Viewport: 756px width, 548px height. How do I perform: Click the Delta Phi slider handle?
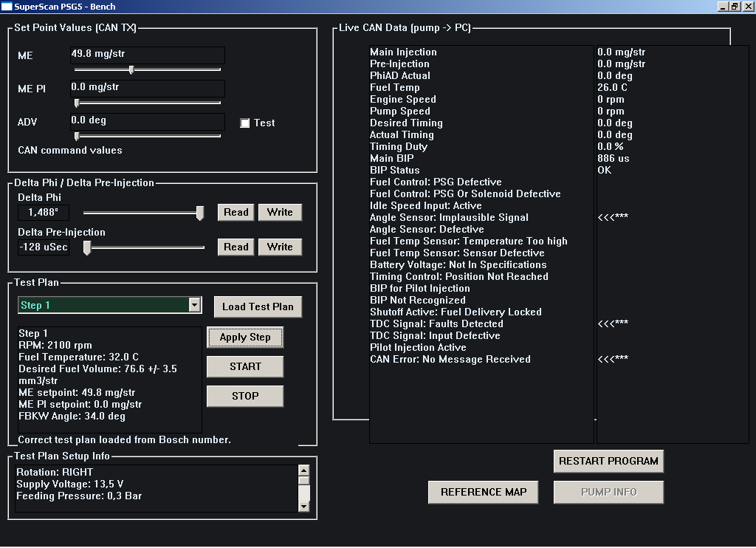tap(199, 213)
